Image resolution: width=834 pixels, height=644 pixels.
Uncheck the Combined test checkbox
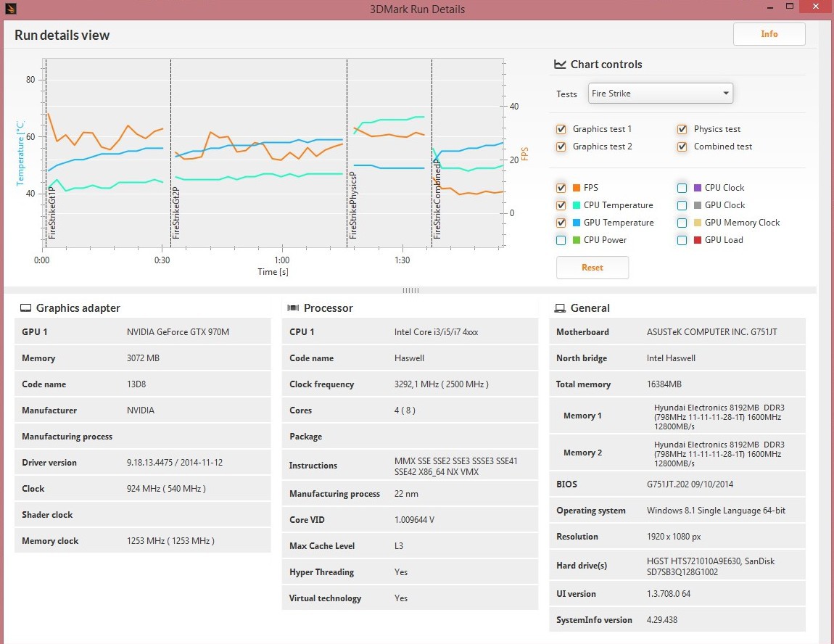pos(682,146)
